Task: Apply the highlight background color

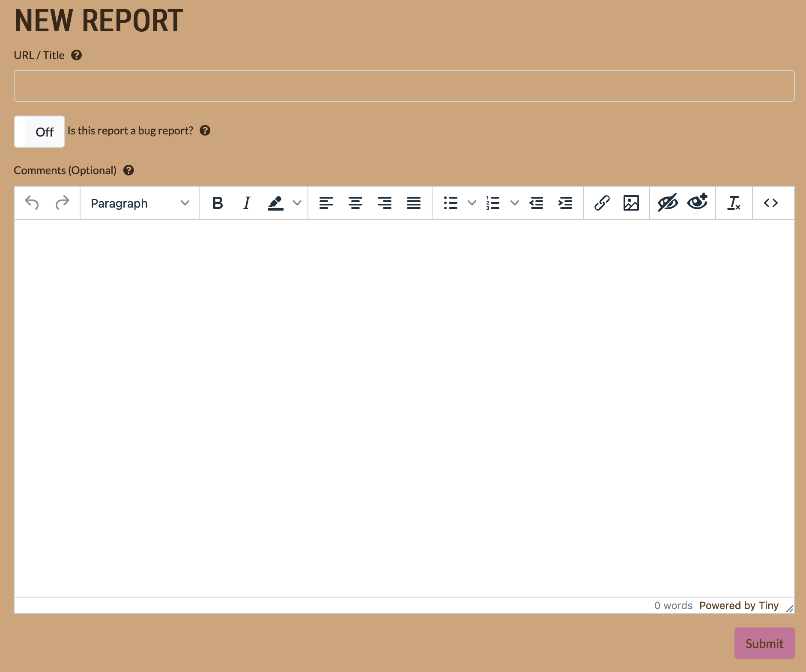Action: point(276,203)
